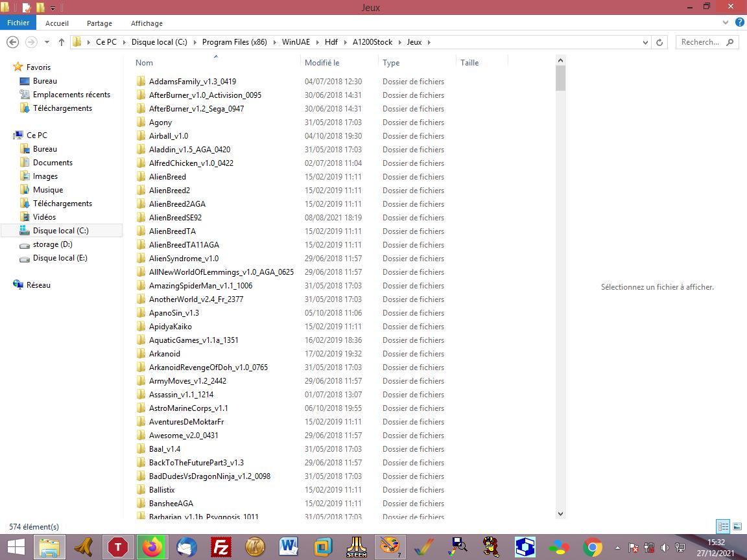Click the file list scrollbar up arrow
Screen dimensions: 747x560
coord(560,60)
